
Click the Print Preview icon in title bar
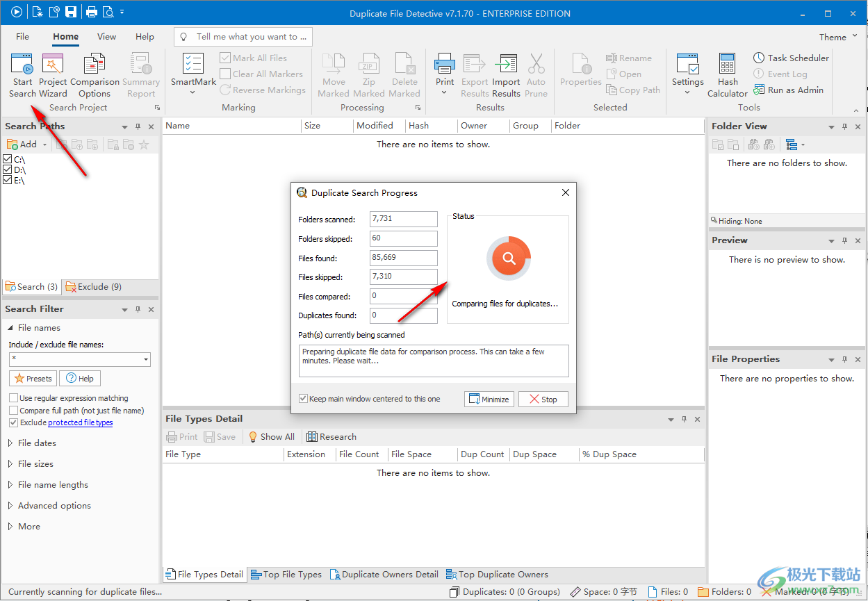[x=108, y=12]
